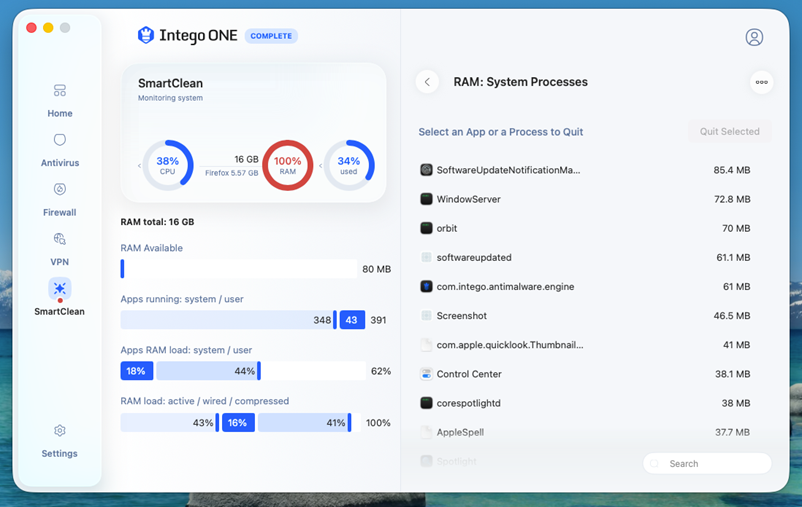Viewport: 802px width, 507px height.
Task: Select the SmartClean sidebar icon
Action: coord(60,288)
